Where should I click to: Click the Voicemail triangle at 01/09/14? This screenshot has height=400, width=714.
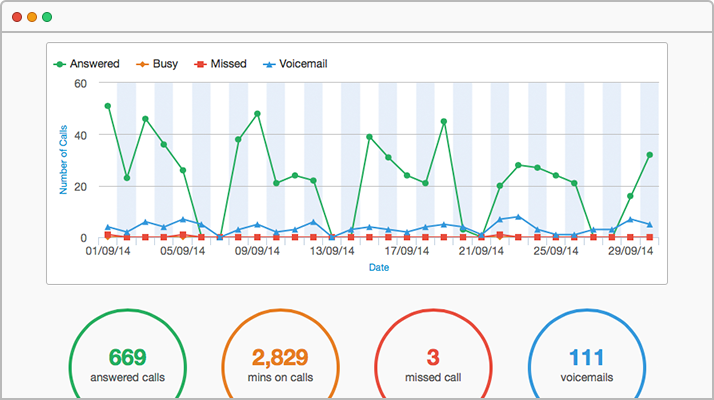point(108,227)
